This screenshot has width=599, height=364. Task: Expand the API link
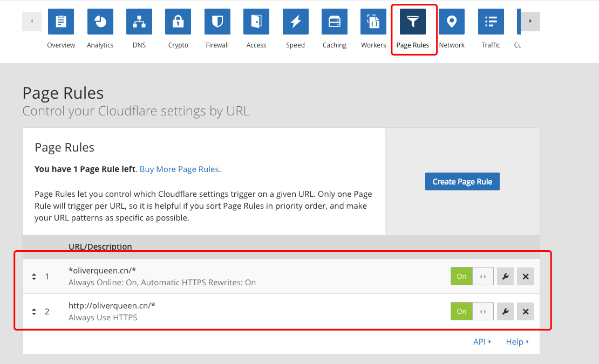tap(482, 341)
